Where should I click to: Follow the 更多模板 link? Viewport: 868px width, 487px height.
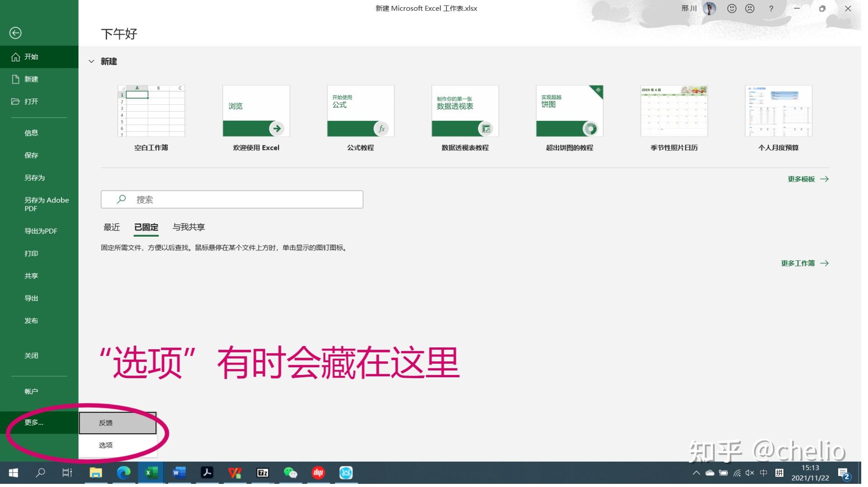click(801, 179)
